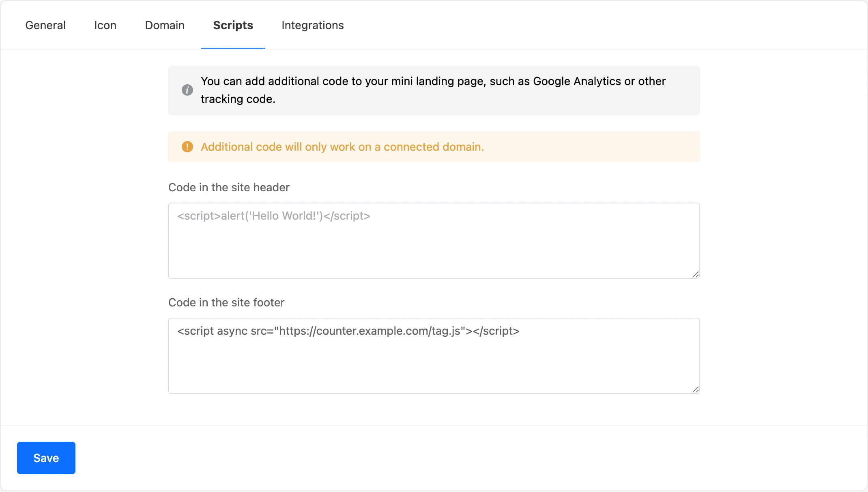Viewport: 868px width, 492px height.
Task: Click the connected domain warning text
Action: pyautogui.click(x=342, y=147)
